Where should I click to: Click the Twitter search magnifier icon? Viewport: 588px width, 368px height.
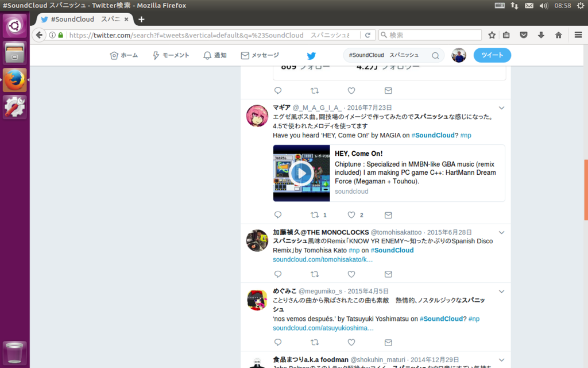(435, 56)
